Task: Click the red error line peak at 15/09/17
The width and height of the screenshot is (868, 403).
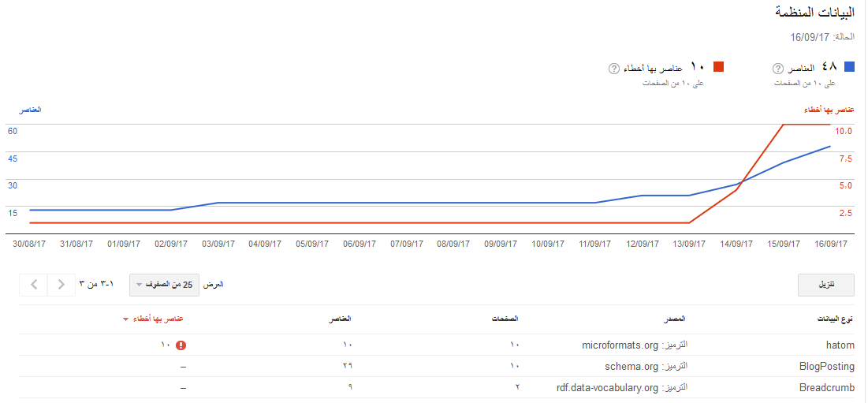Action: [x=783, y=125]
